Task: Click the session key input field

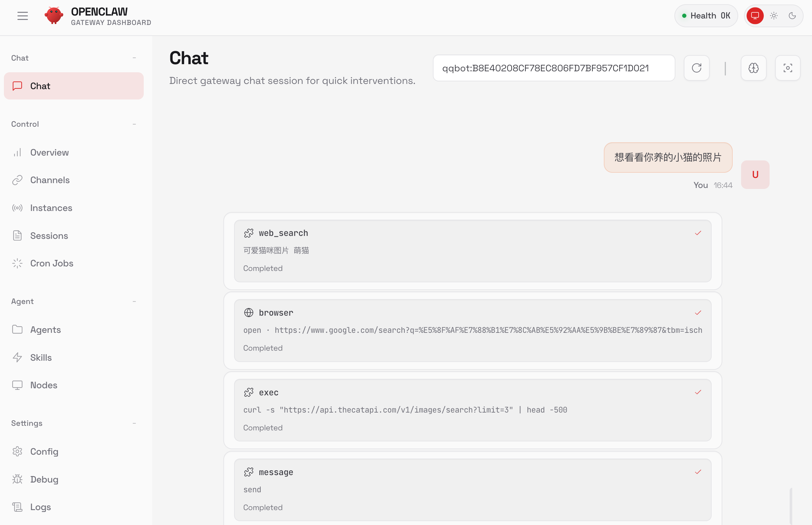Action: click(x=554, y=68)
